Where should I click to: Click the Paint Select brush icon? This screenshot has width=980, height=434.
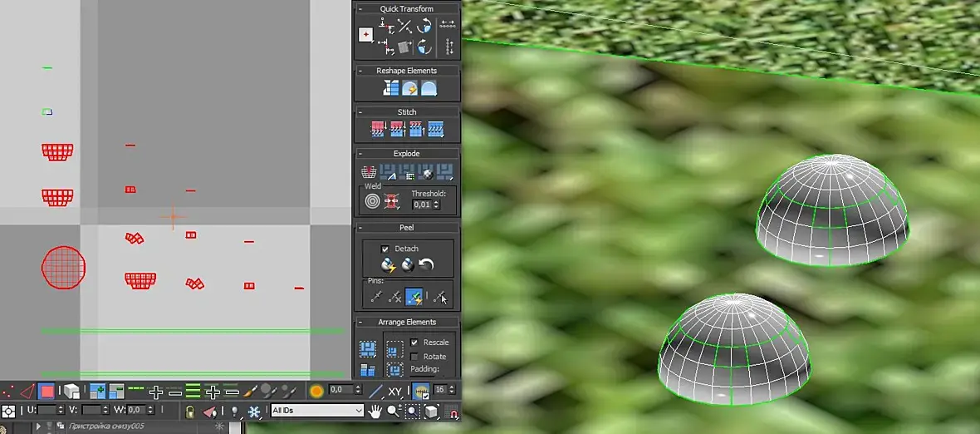tap(250, 392)
